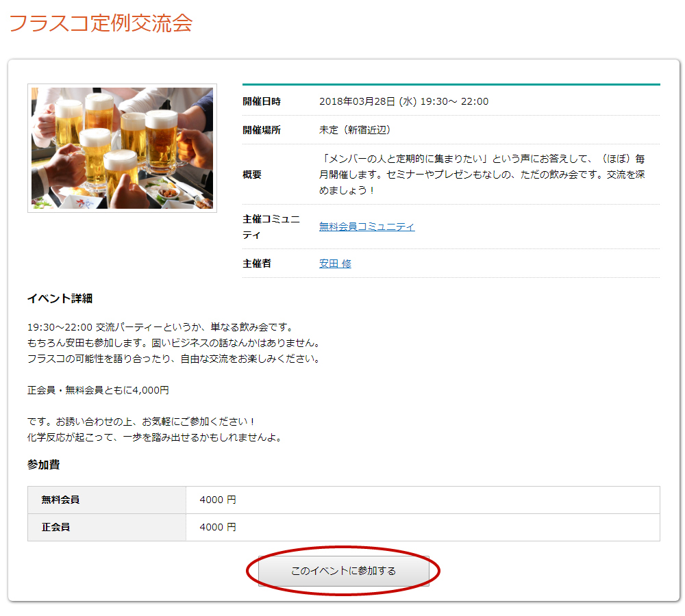Click the date 2018年03月28日 (水) 19:30～ 22:00
This screenshot has width=685, height=616.
[x=403, y=101]
